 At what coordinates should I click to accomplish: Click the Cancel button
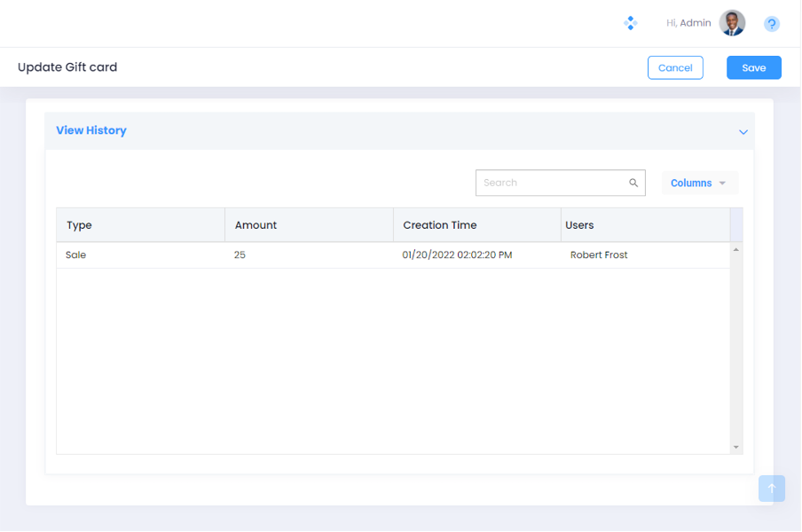(x=675, y=67)
